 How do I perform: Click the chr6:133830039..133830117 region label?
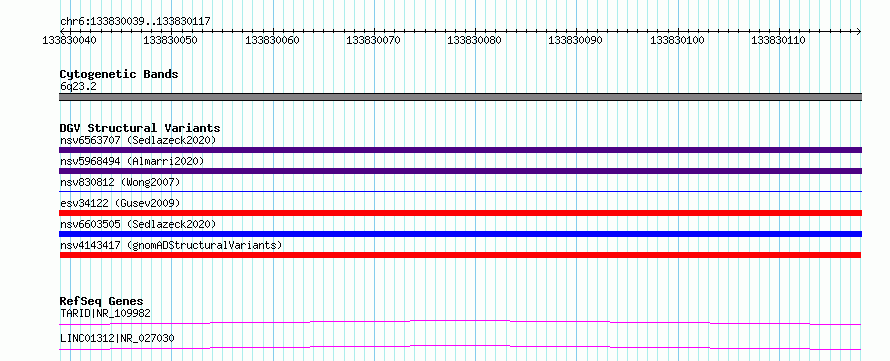click(x=135, y=21)
